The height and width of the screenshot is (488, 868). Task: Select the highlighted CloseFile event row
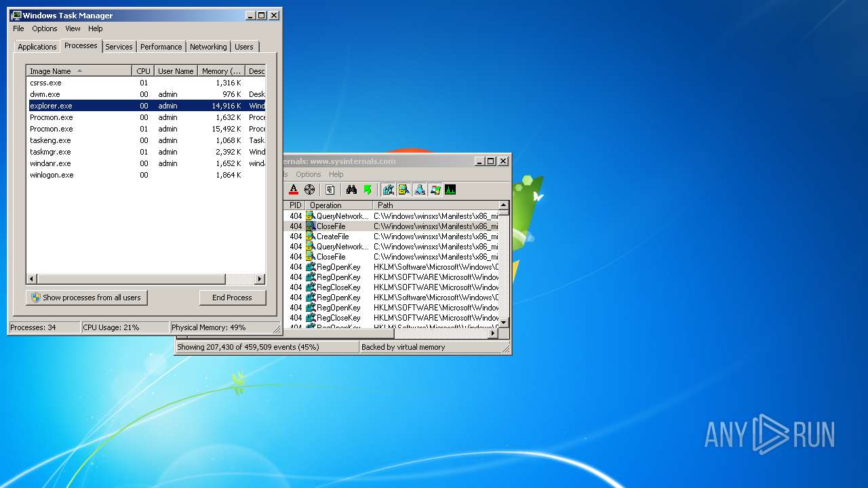(391, 226)
